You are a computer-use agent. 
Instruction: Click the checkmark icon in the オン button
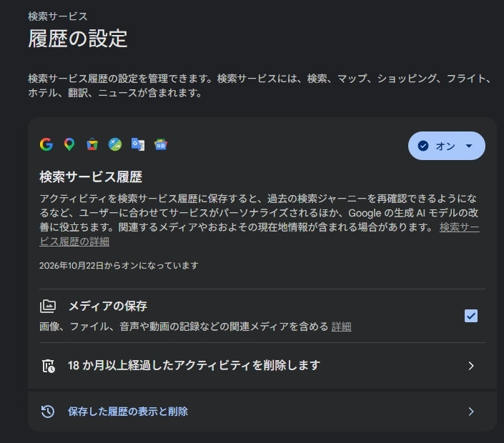click(x=423, y=146)
